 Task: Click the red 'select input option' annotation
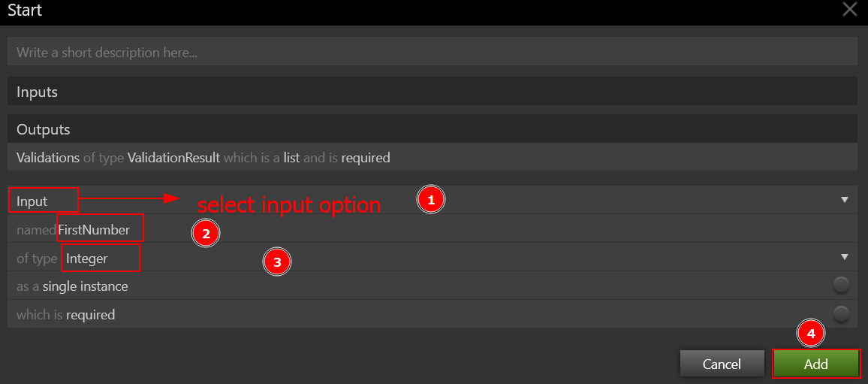(x=288, y=205)
